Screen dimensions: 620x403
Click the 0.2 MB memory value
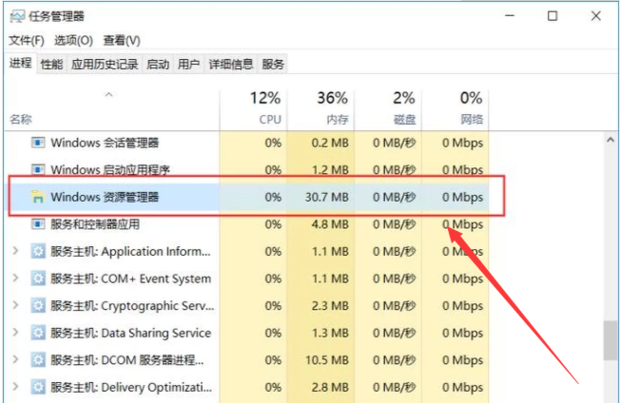click(330, 142)
